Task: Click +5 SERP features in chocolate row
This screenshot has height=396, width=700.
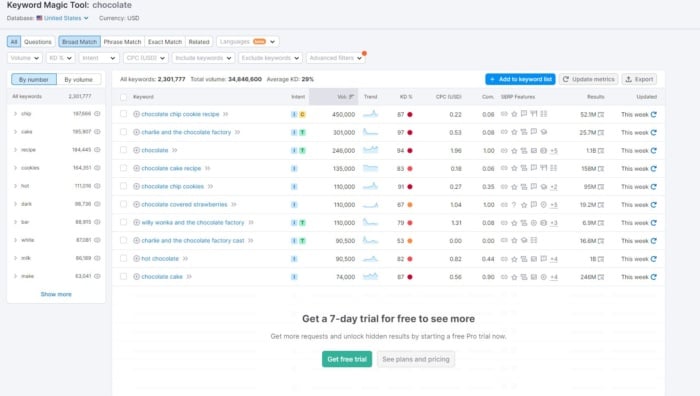Action: click(554, 150)
